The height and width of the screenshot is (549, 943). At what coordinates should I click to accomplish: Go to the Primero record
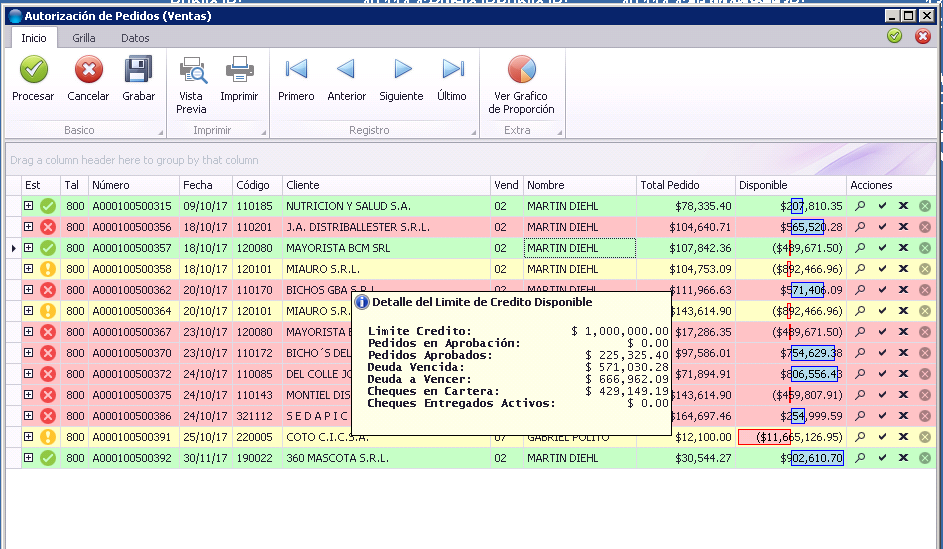point(296,70)
